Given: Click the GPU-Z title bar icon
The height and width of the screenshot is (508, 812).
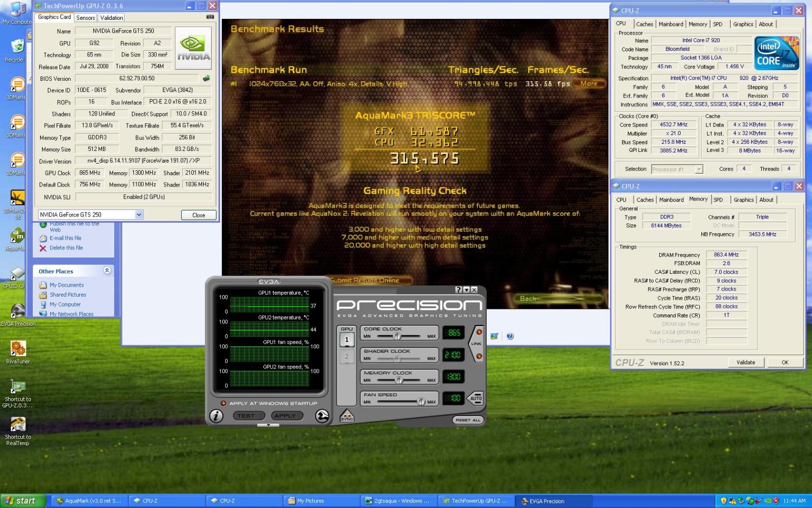Looking at the screenshot, I should [38, 6].
